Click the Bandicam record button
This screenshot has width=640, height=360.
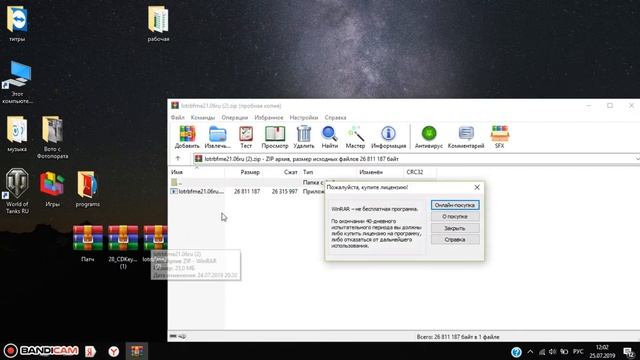point(11,351)
